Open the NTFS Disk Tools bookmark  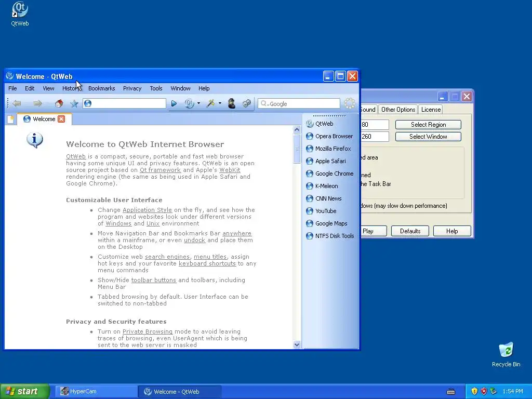pos(330,236)
